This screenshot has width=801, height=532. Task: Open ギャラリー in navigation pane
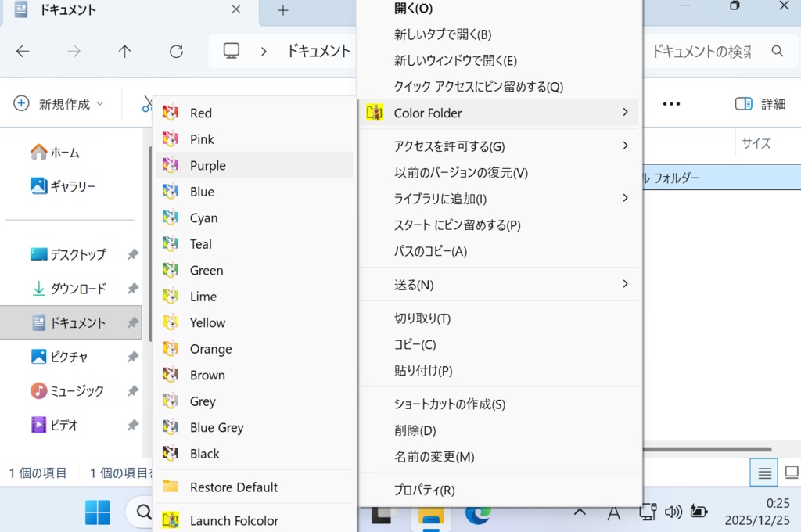click(63, 185)
